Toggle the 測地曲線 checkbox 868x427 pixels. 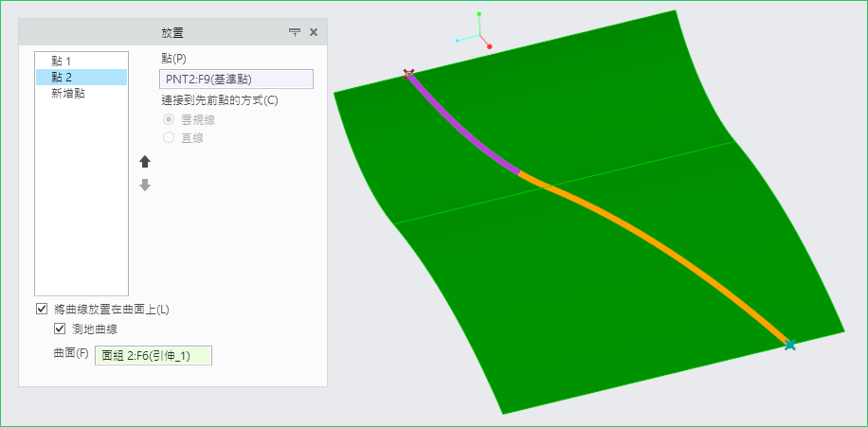tap(61, 329)
